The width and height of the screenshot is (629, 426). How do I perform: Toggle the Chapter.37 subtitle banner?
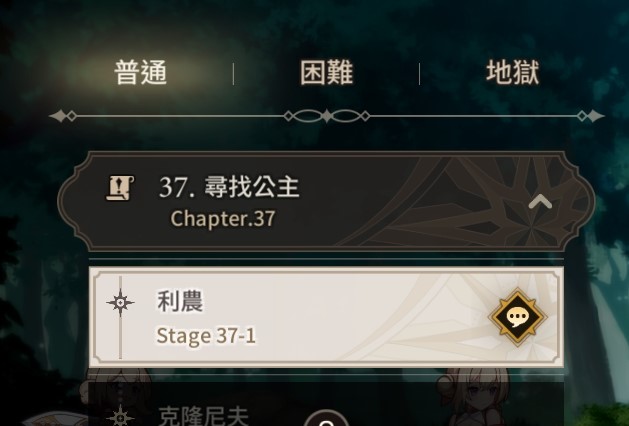point(223,219)
